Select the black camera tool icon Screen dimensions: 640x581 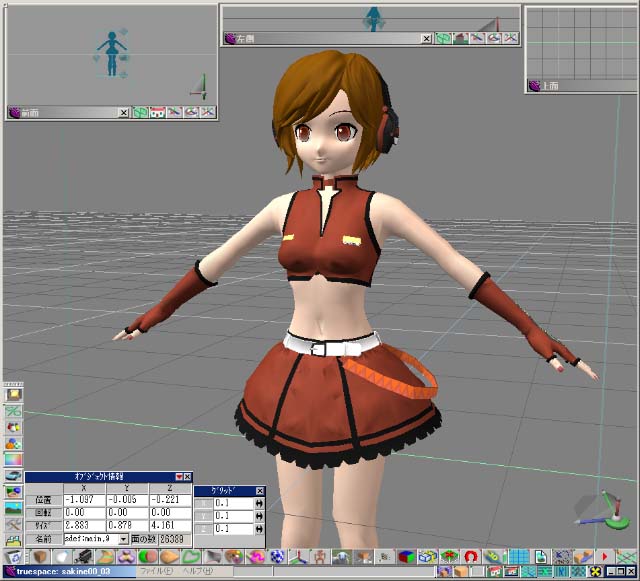click(83, 557)
